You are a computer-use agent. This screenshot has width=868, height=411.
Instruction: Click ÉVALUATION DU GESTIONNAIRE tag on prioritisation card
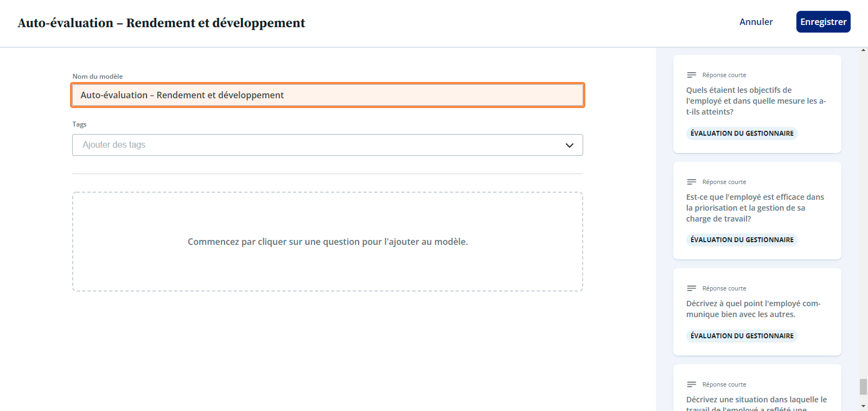coord(742,240)
